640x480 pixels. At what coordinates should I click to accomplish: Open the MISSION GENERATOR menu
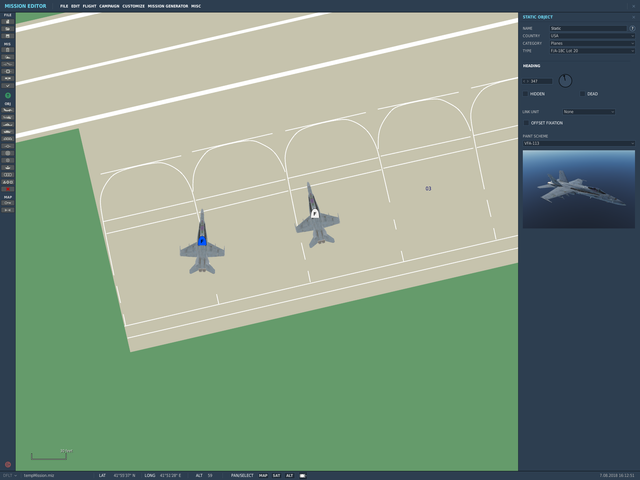coord(168,6)
